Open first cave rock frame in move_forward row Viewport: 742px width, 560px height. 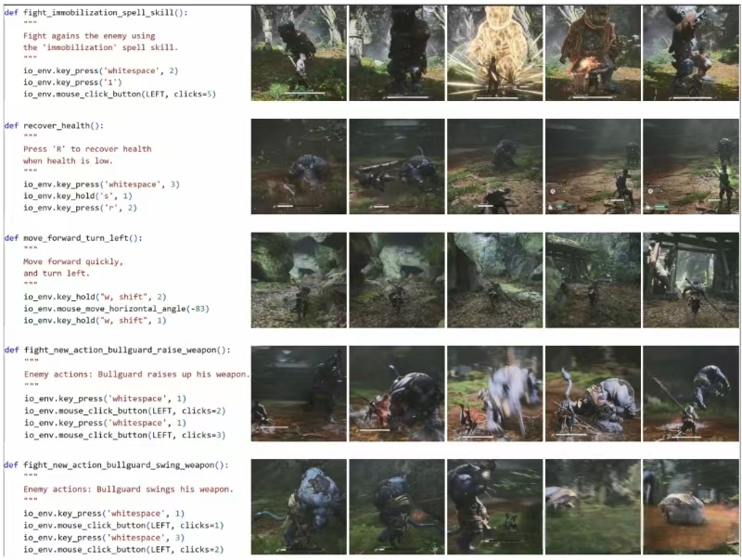(x=299, y=280)
